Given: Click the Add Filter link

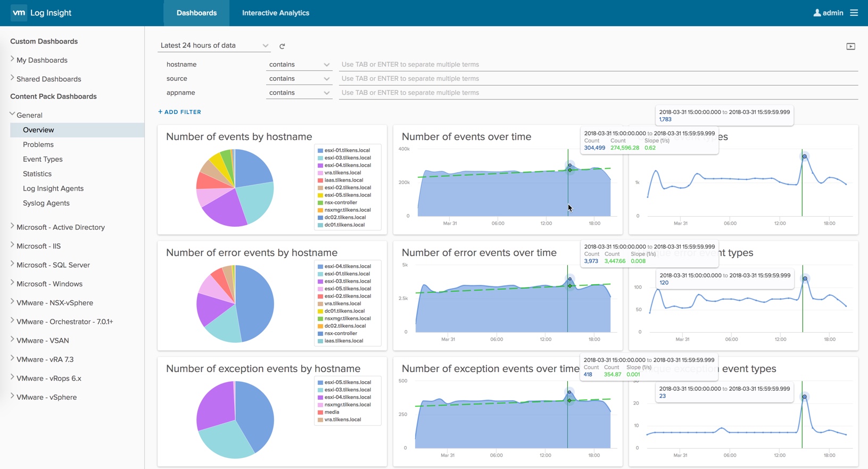Looking at the screenshot, I should [x=179, y=112].
